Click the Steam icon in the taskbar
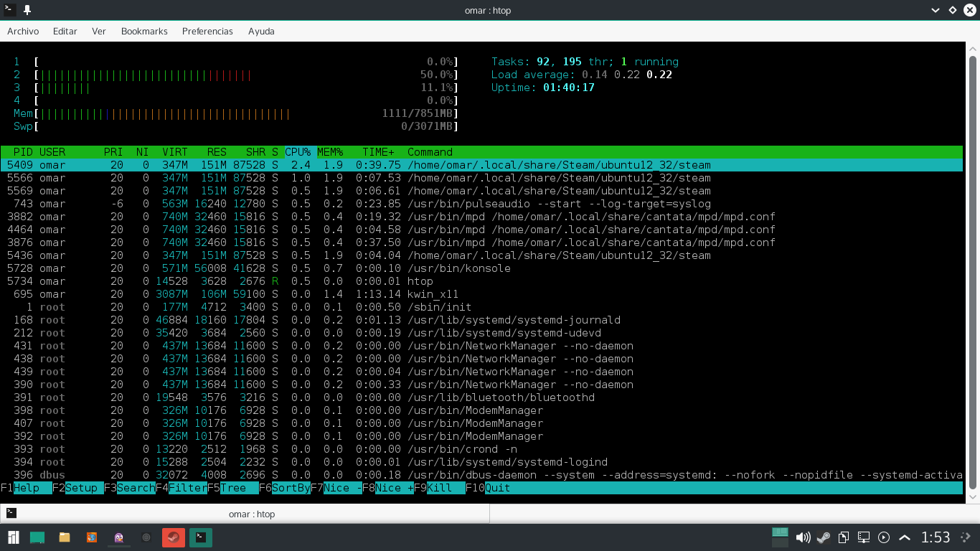 [x=174, y=537]
